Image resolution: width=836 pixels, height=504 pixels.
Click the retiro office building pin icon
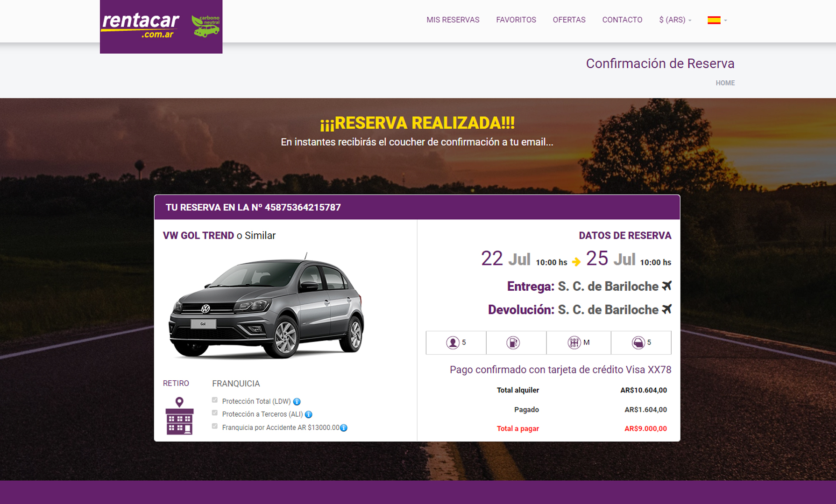pos(179,416)
